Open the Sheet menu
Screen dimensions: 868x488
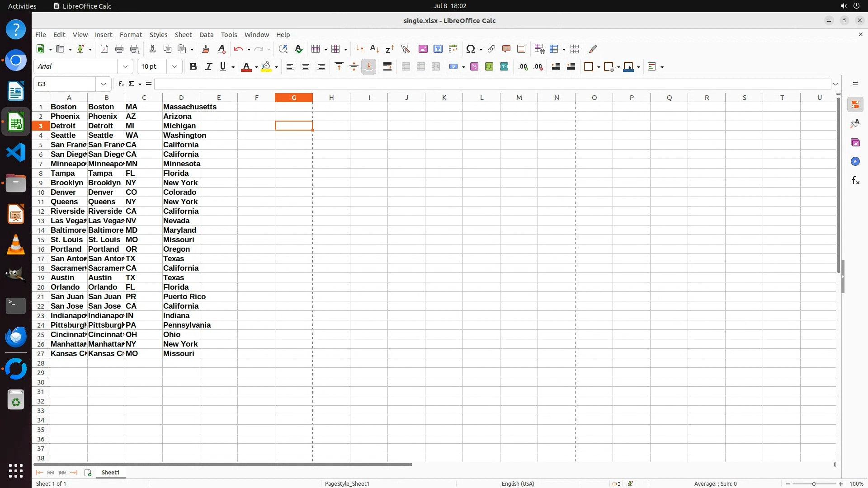183,35
